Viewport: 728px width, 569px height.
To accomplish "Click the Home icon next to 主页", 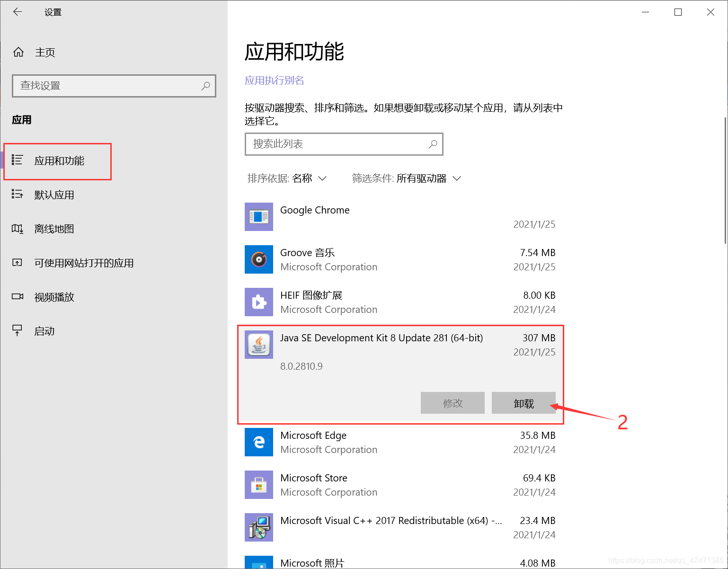I will pyautogui.click(x=18, y=52).
